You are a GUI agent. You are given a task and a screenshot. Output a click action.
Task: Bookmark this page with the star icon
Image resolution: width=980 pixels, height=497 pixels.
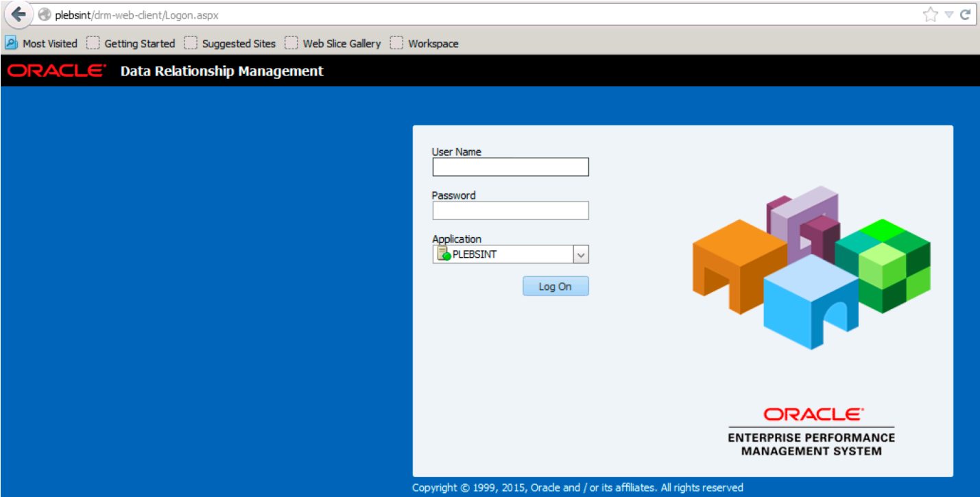[x=930, y=14]
